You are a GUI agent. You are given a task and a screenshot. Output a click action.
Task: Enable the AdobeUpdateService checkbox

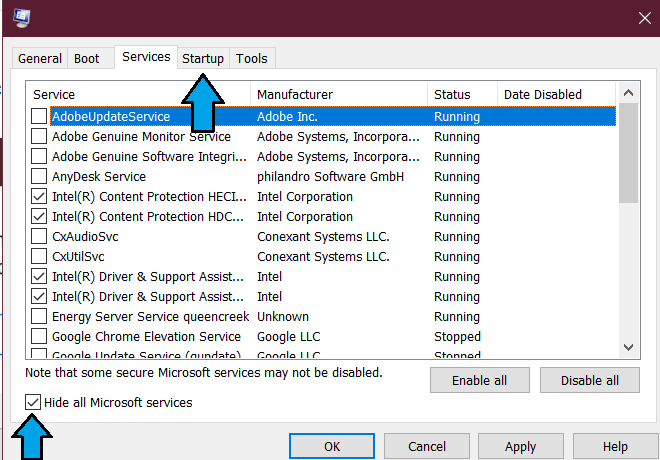pyautogui.click(x=39, y=116)
